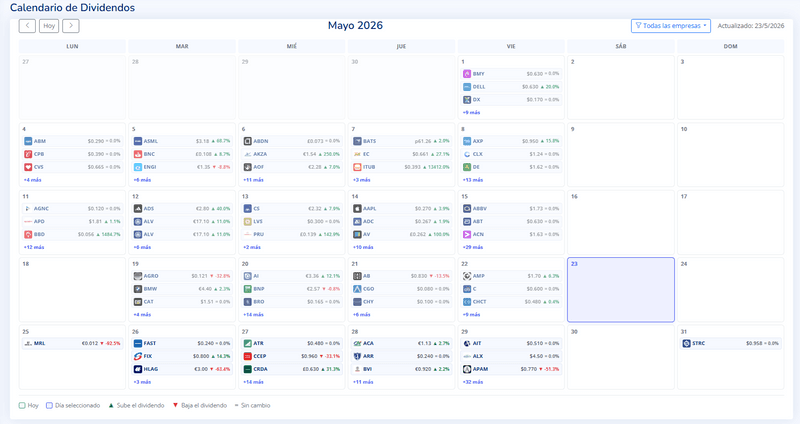Open the AGRO dividend entry
Image resolution: width=800 pixels, height=424 pixels.
[x=182, y=276]
